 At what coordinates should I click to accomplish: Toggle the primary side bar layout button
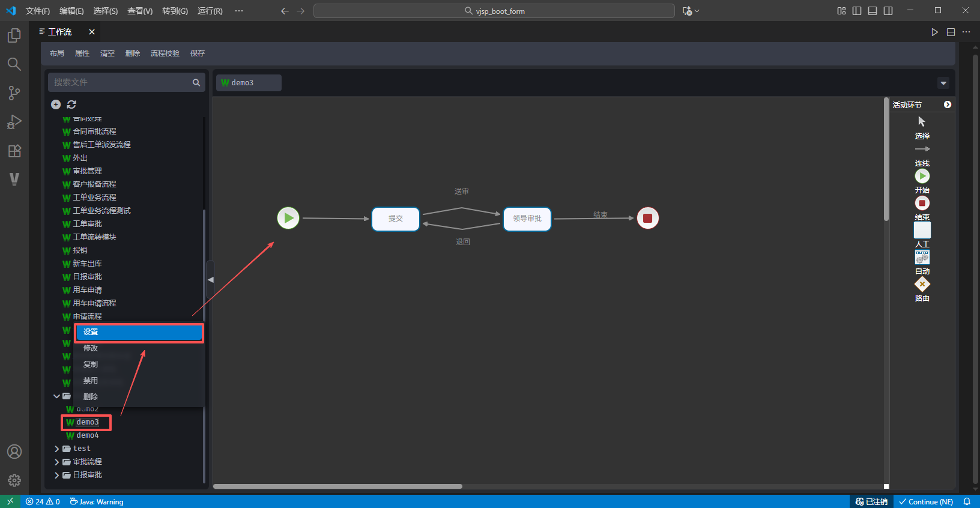(x=857, y=11)
